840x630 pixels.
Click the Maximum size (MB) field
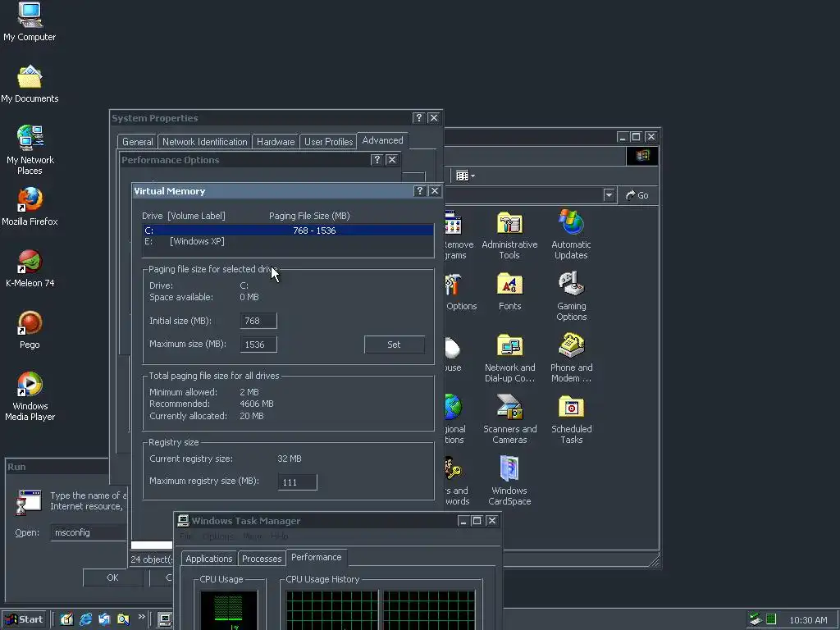(x=258, y=344)
